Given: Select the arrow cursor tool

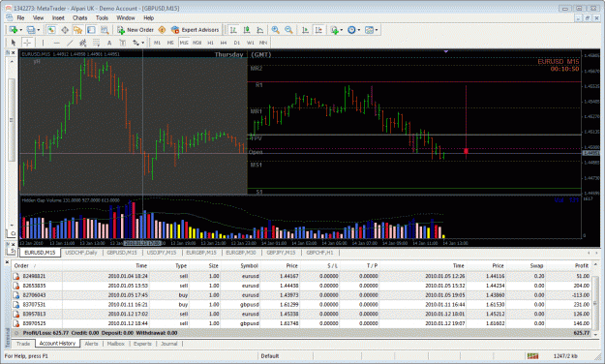Looking at the screenshot, I should pos(14,43).
